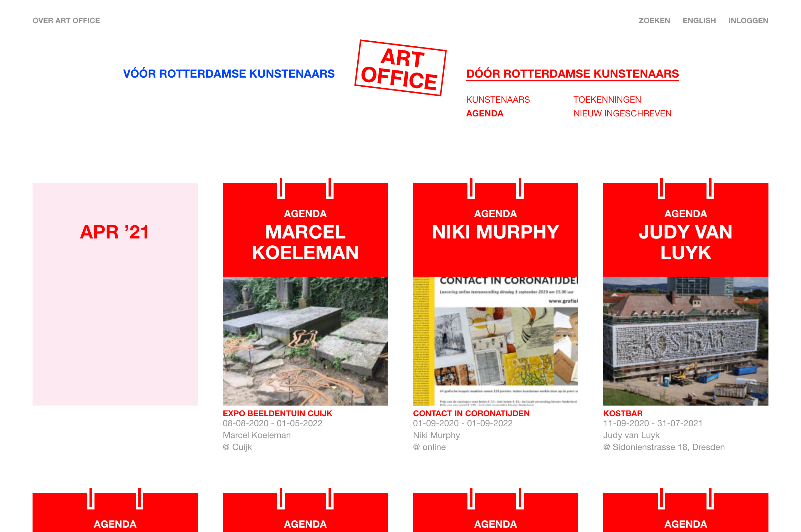Viewport: 801px width, 532px height.
Task: Click the artist name Niki Murphy below the poster
Action: (436, 435)
